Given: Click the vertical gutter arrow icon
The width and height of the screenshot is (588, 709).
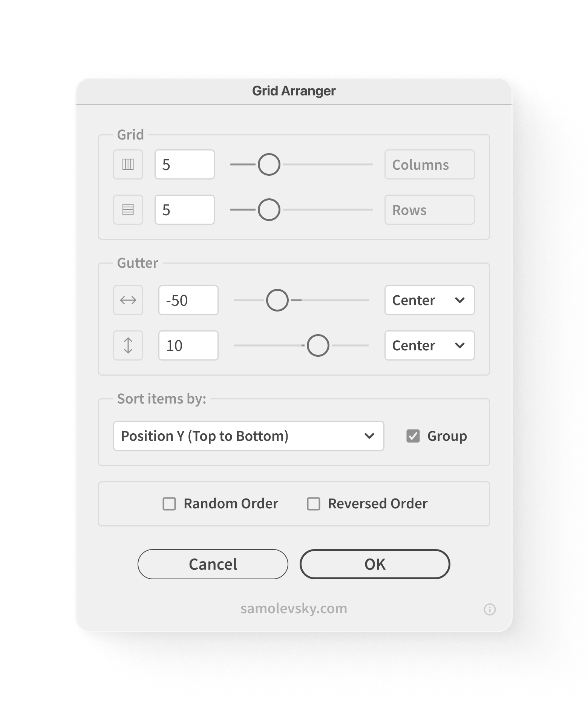Looking at the screenshot, I should [128, 345].
